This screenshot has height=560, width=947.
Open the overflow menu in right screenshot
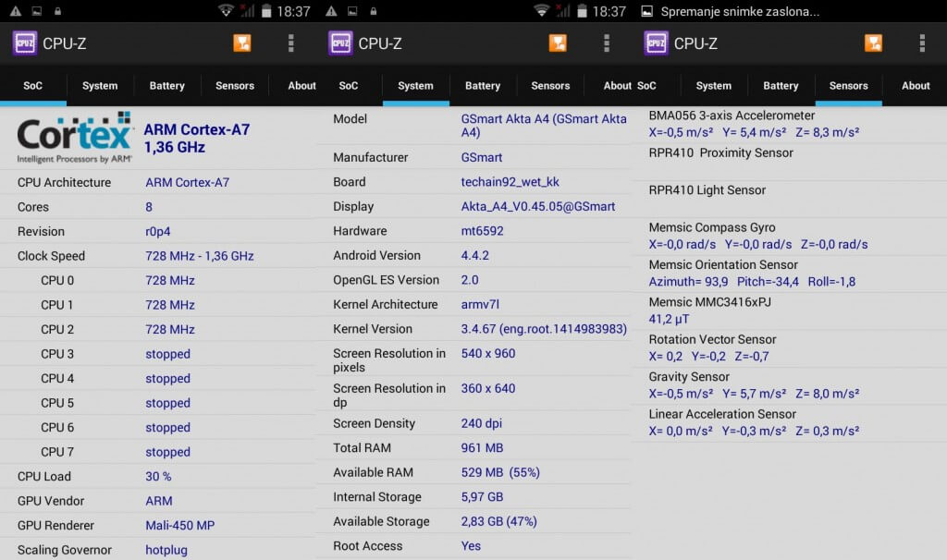[922, 43]
